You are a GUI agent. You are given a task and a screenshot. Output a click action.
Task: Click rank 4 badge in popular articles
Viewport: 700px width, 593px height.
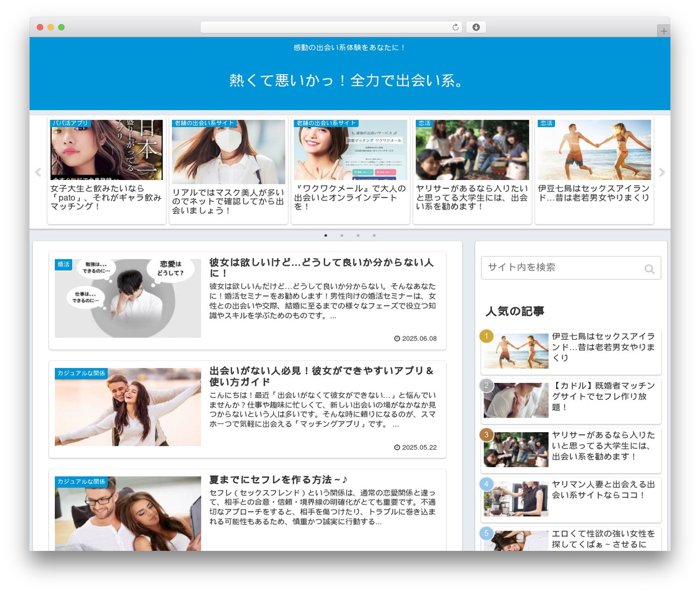tap(486, 484)
